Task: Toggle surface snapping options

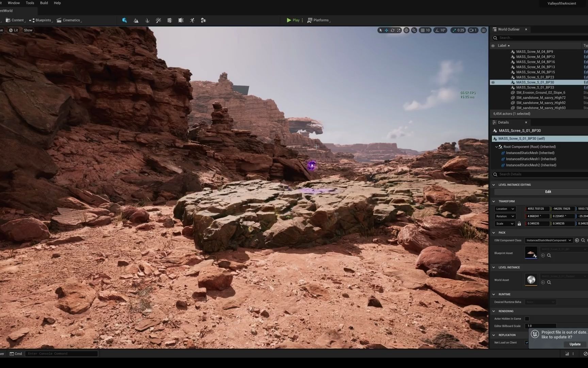Action: (414, 30)
